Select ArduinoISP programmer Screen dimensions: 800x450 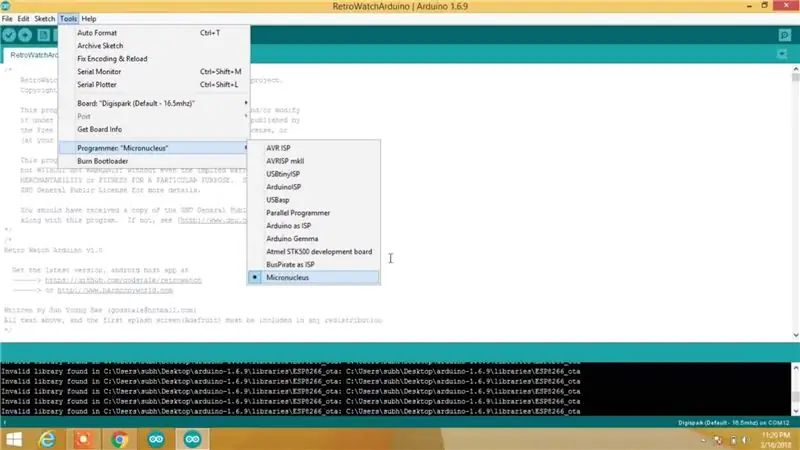tap(313, 187)
